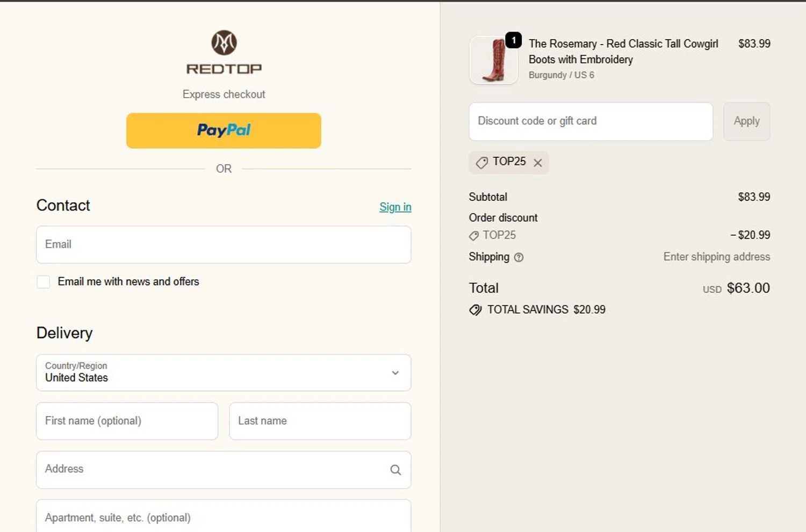Viewport: 806px width, 532px height.
Task: Click the 'REDTOP' brand name text
Action: pos(224,69)
